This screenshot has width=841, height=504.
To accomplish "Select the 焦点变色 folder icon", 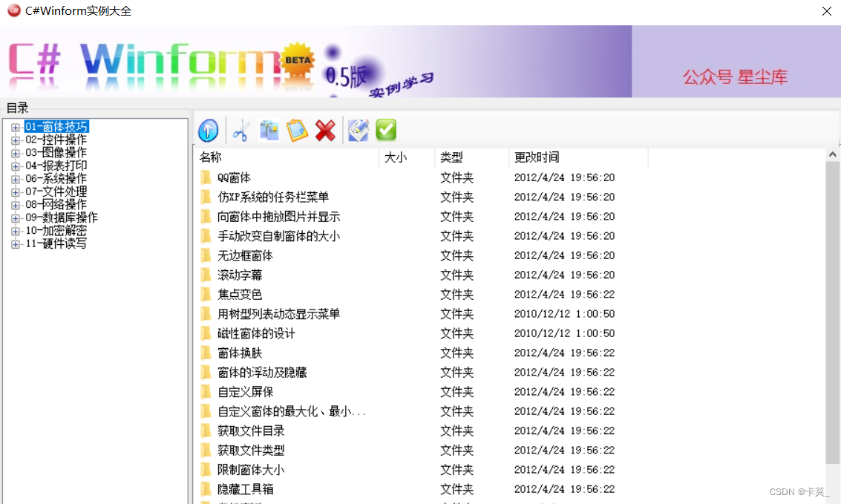I will coord(206,295).
